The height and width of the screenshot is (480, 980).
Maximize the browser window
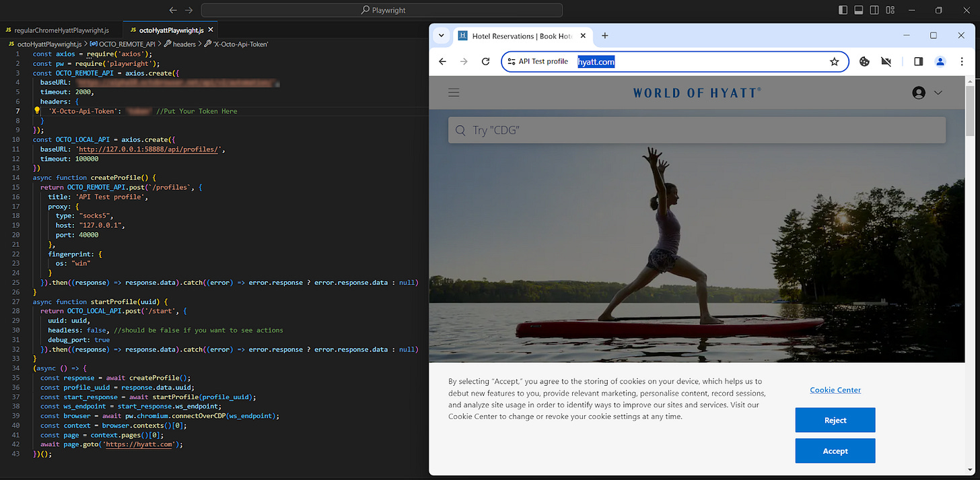tap(934, 35)
